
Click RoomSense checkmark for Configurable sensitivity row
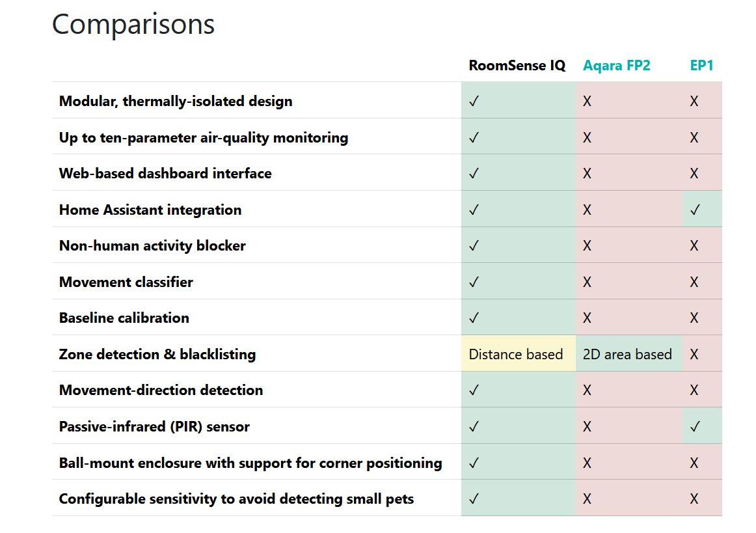[474, 499]
